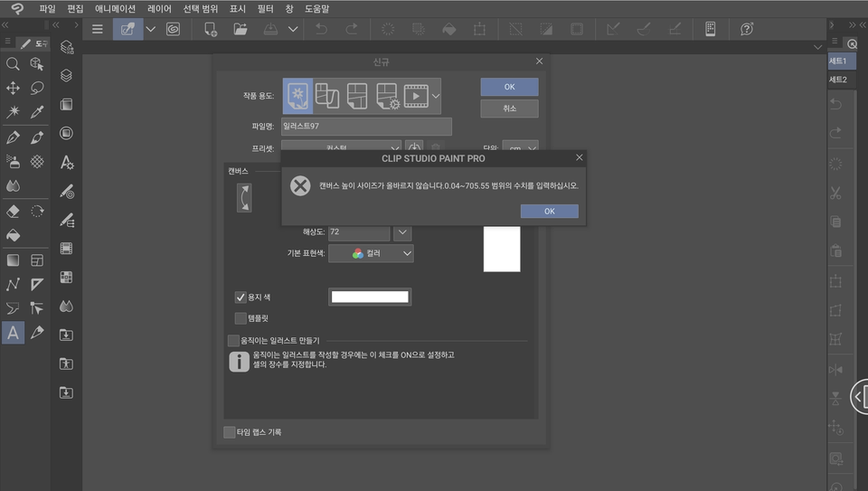This screenshot has height=491, width=868.
Task: Open the help question mark icon
Action: click(747, 29)
